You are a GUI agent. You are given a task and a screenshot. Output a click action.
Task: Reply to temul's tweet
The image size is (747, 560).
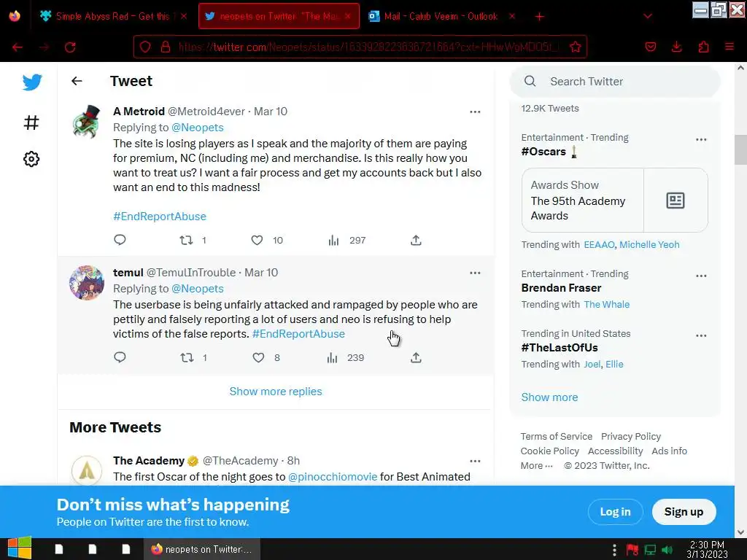click(x=120, y=357)
